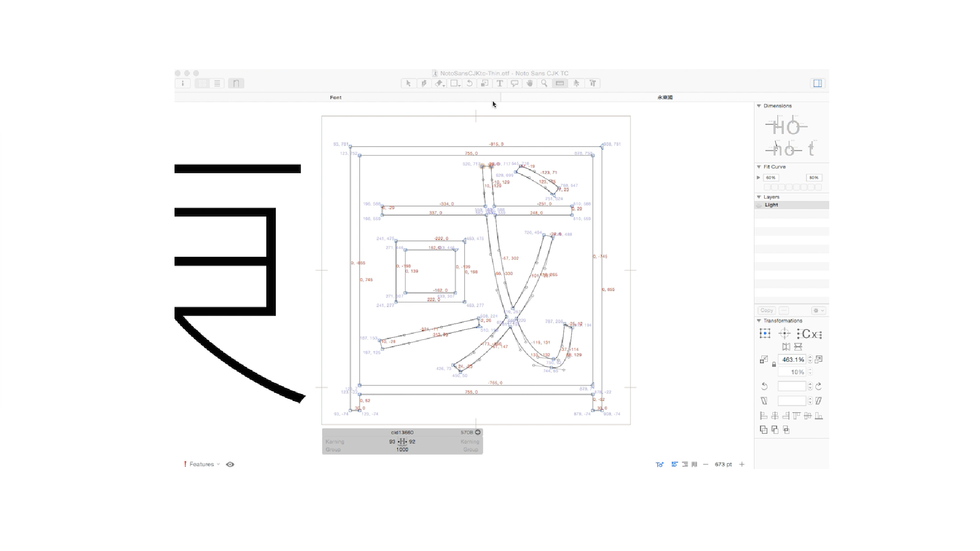Image resolution: width=980 pixels, height=551 pixels.
Task: Switch to the Font tab
Action: (336, 97)
